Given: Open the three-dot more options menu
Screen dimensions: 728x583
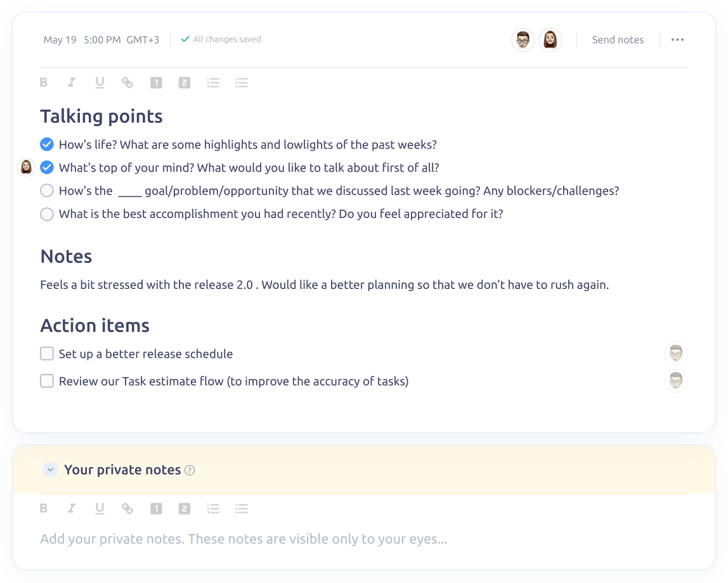Looking at the screenshot, I should pos(677,39).
